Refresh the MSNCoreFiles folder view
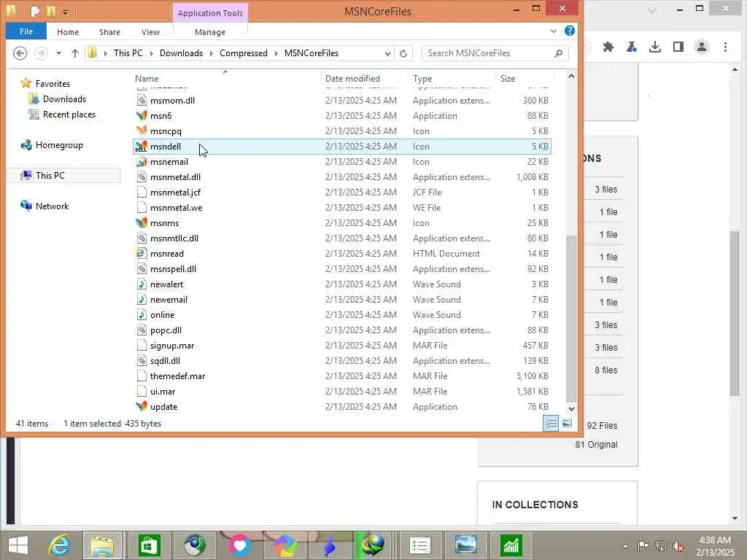The width and height of the screenshot is (747, 560). coord(403,53)
